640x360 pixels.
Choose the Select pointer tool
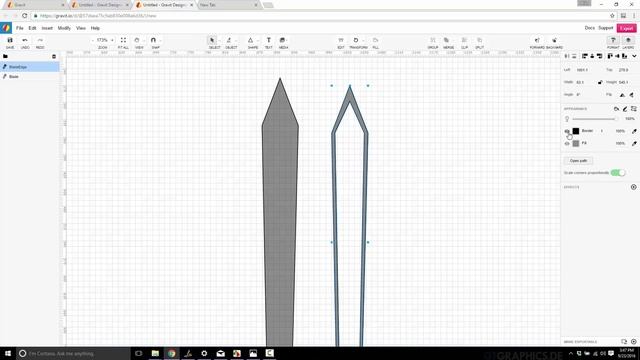pos(212,40)
